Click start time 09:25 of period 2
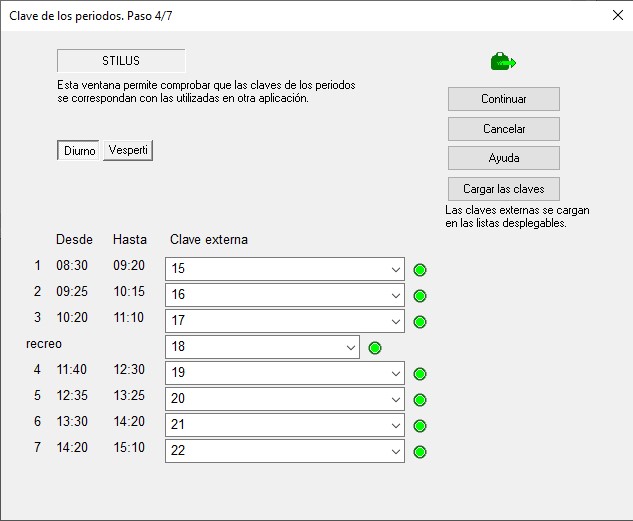The image size is (633, 521). [x=72, y=291]
